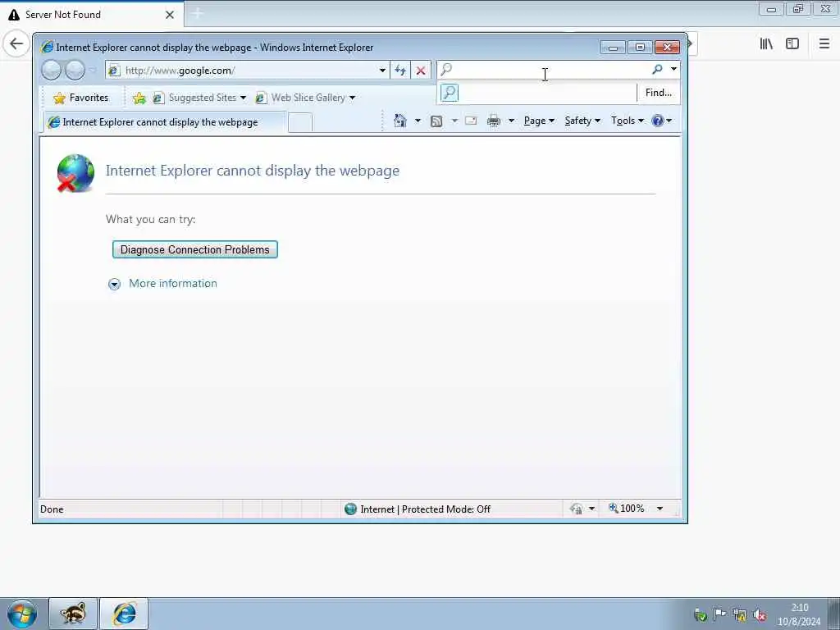Open Suggested Sites dropdown

click(199, 98)
